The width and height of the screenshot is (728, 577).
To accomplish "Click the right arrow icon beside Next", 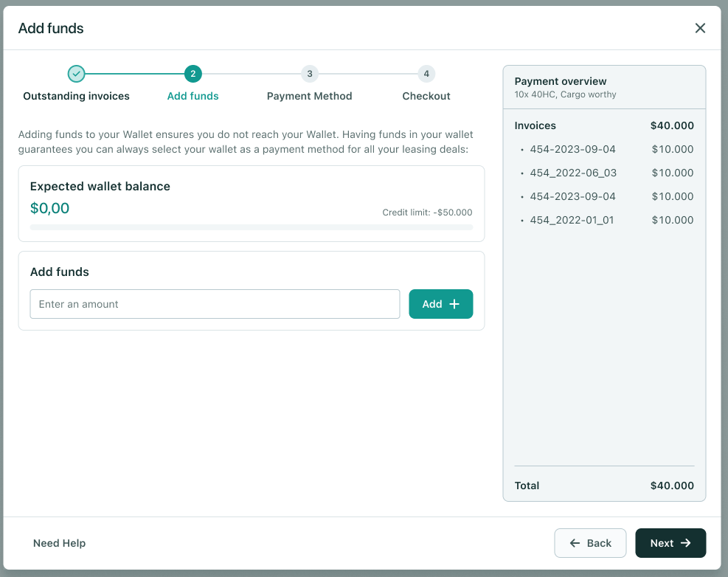I will pos(685,543).
